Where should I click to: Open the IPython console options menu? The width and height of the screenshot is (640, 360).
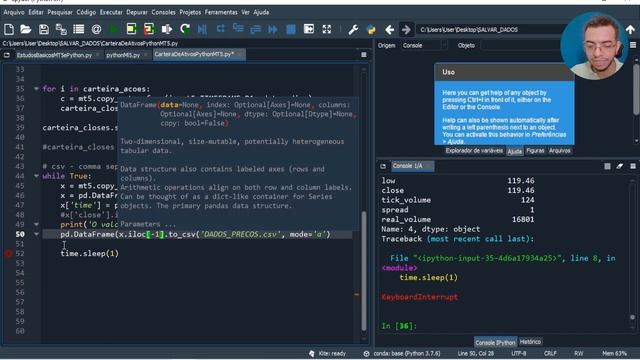tap(633, 166)
